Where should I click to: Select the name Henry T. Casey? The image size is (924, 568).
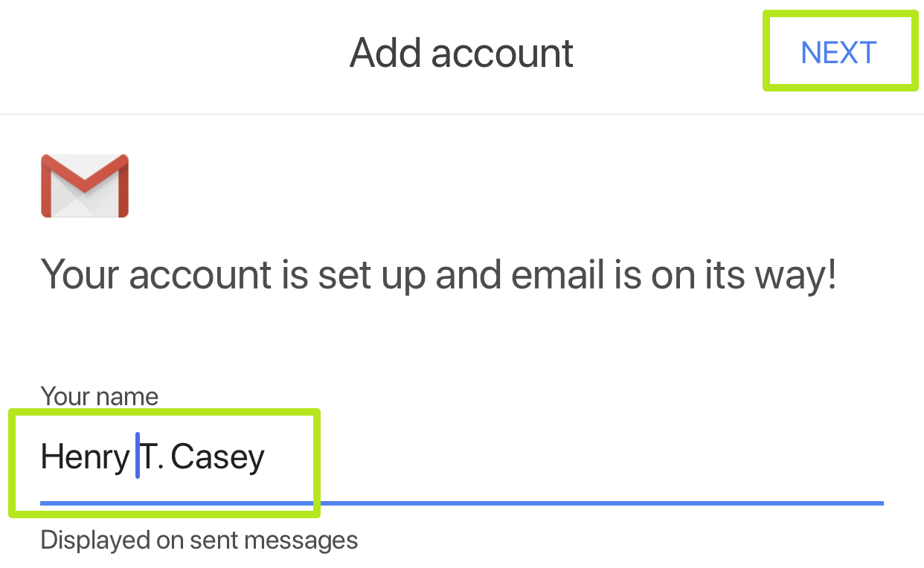[x=153, y=456]
